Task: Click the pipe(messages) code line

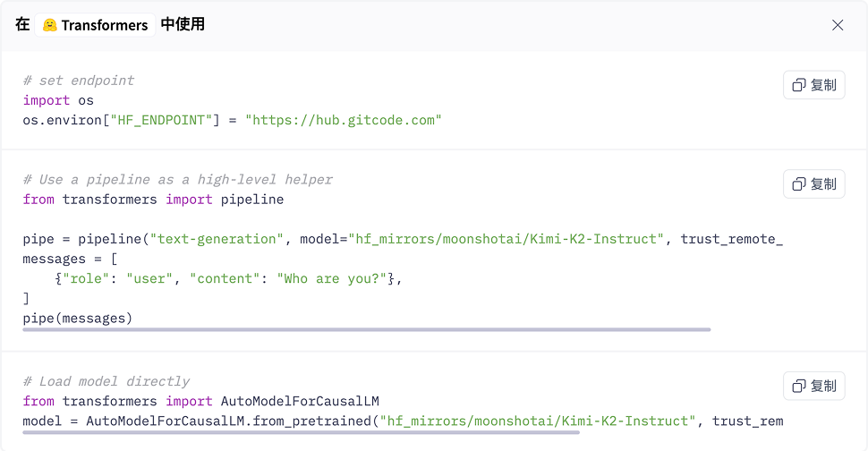Action: click(78, 318)
